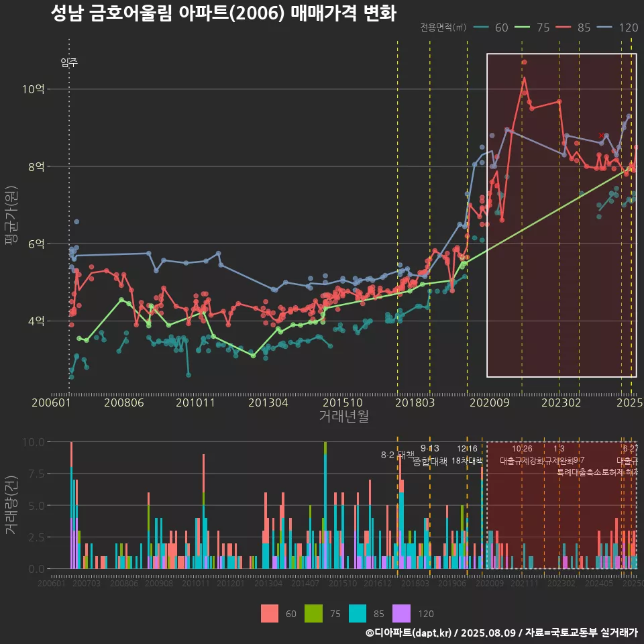Click the 200806 x-axis label on price chart
Viewport: 644px width, 644px height.
pyautogui.click(x=124, y=402)
